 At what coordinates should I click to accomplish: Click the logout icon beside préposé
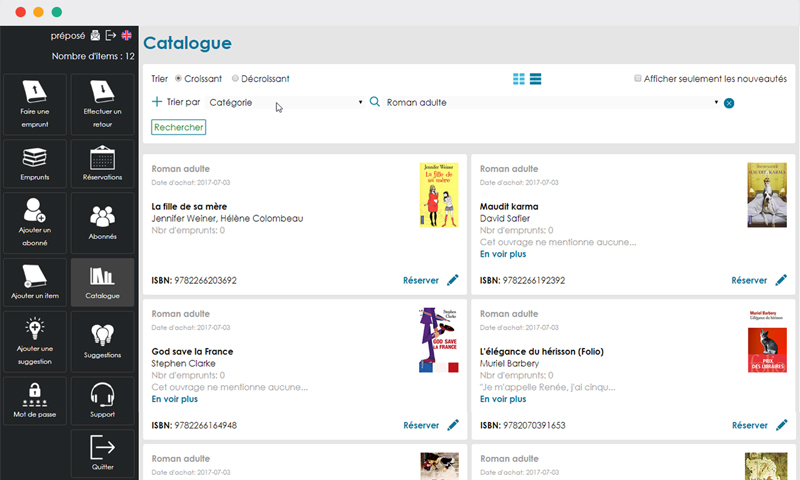pos(111,35)
